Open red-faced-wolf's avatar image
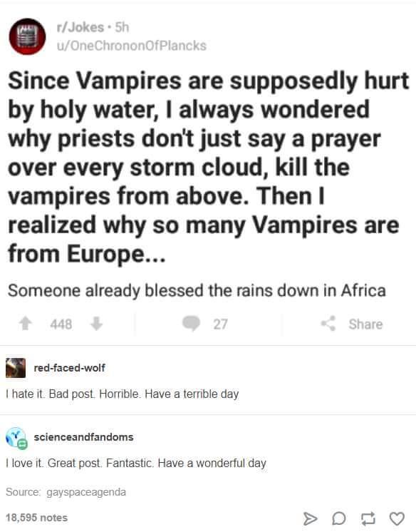 coord(16,368)
